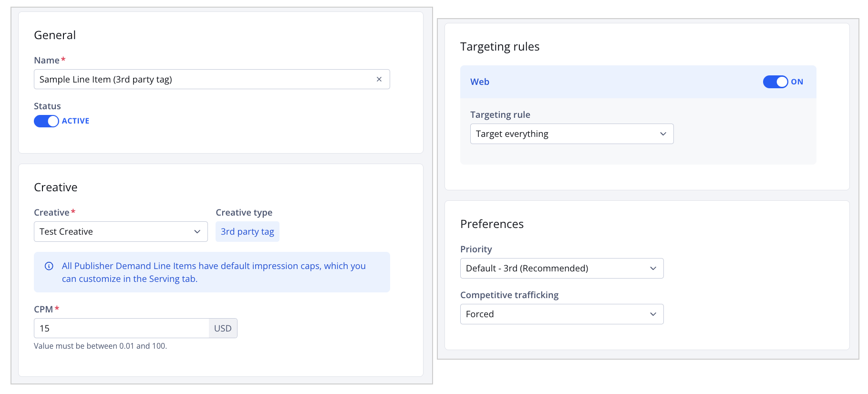Click the Creative dropdown chevron arrow
Screen dimensions: 868x394
click(x=197, y=232)
